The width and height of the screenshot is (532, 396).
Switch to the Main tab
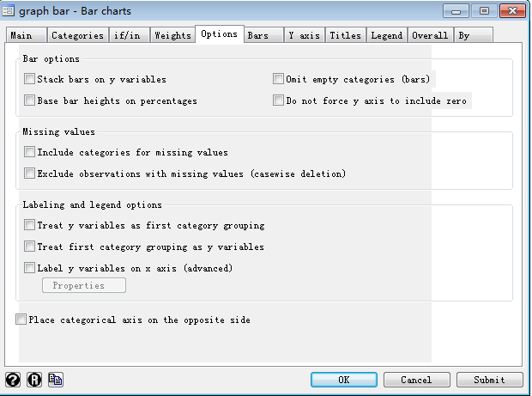pyautogui.click(x=22, y=36)
